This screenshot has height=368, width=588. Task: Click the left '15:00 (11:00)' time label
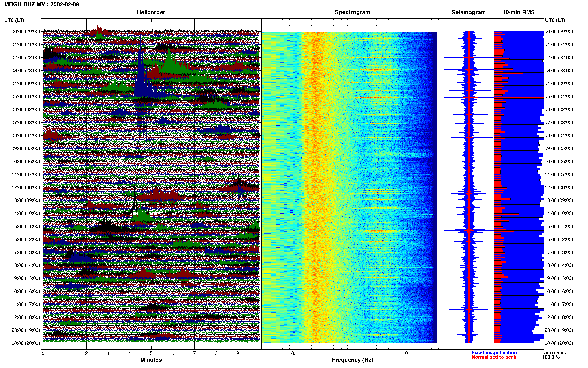point(26,226)
